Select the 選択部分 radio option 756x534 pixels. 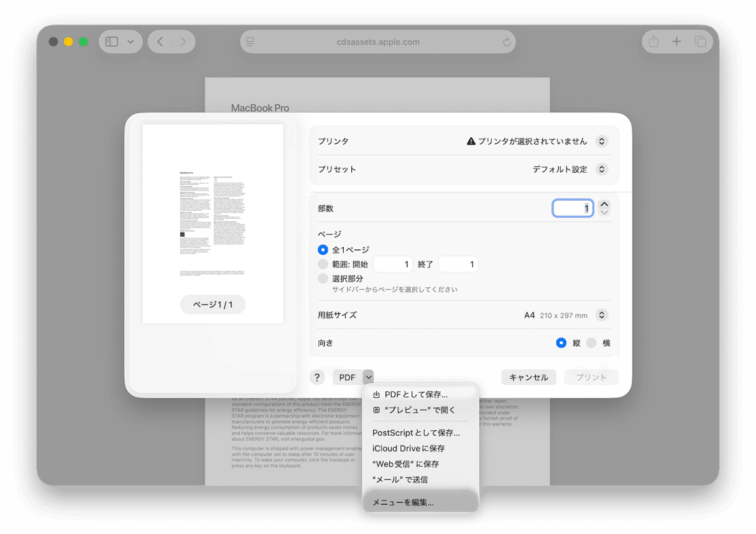click(x=323, y=278)
